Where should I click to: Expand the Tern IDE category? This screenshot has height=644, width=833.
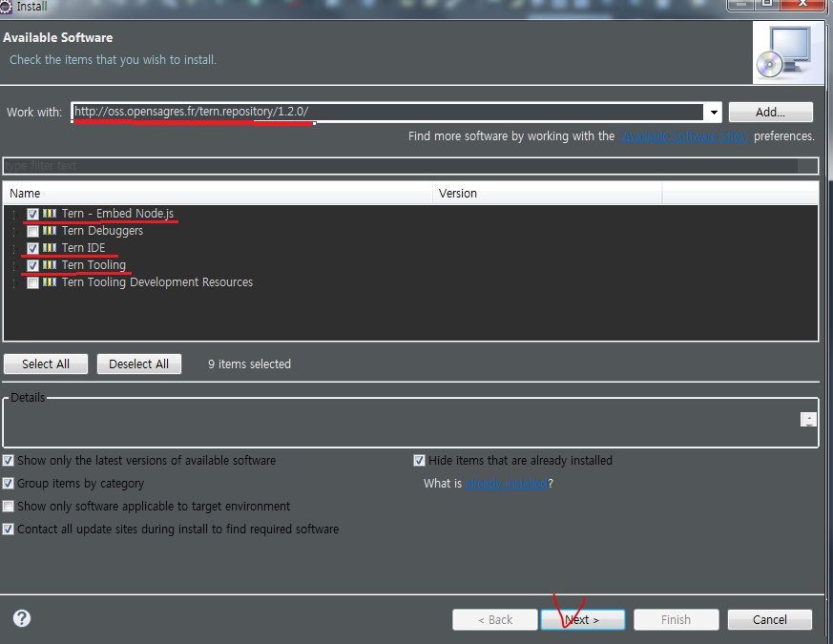point(15,248)
